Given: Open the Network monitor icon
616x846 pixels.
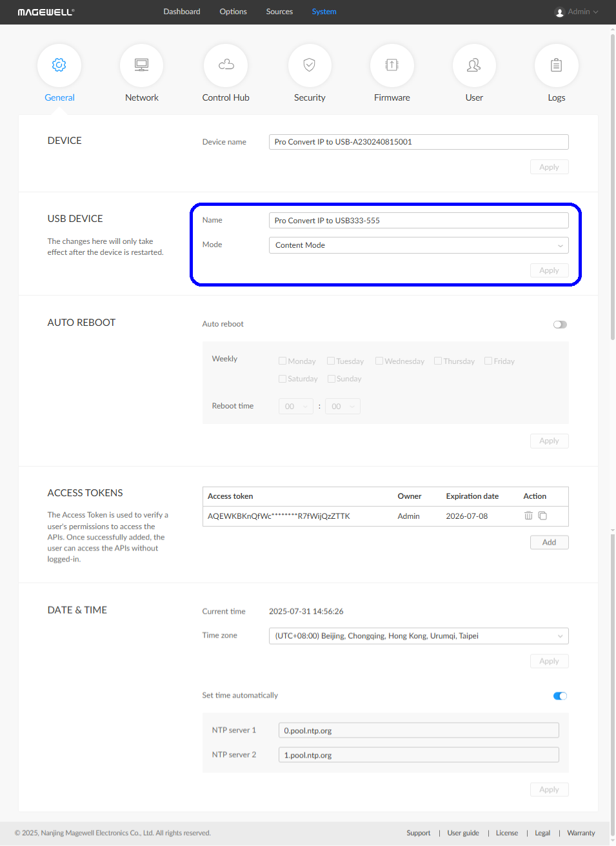Looking at the screenshot, I should [142, 65].
